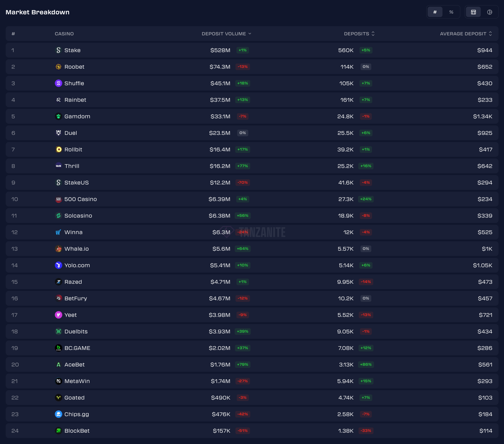Click Thrill's +77% volume change badge
The image size is (504, 444).
coord(243,166)
